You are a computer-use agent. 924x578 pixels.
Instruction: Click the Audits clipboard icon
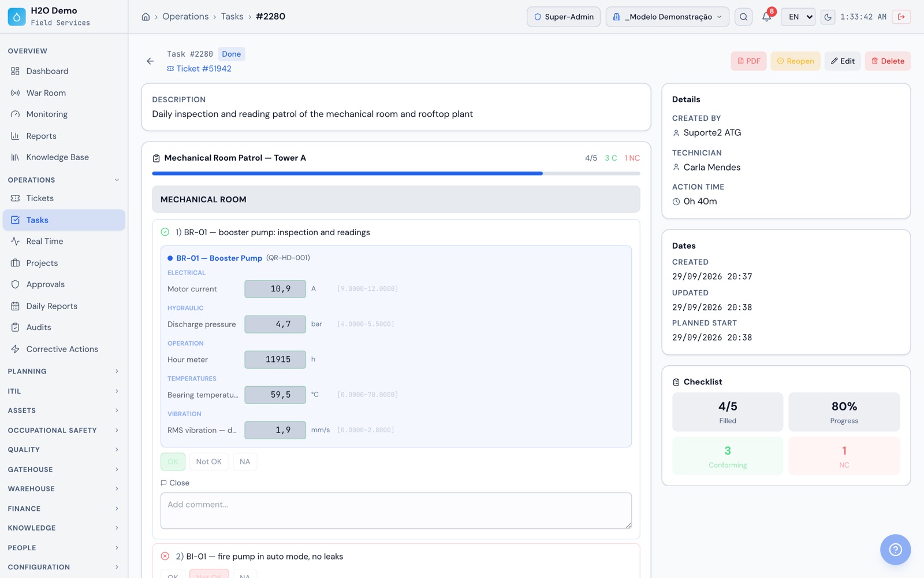16,327
